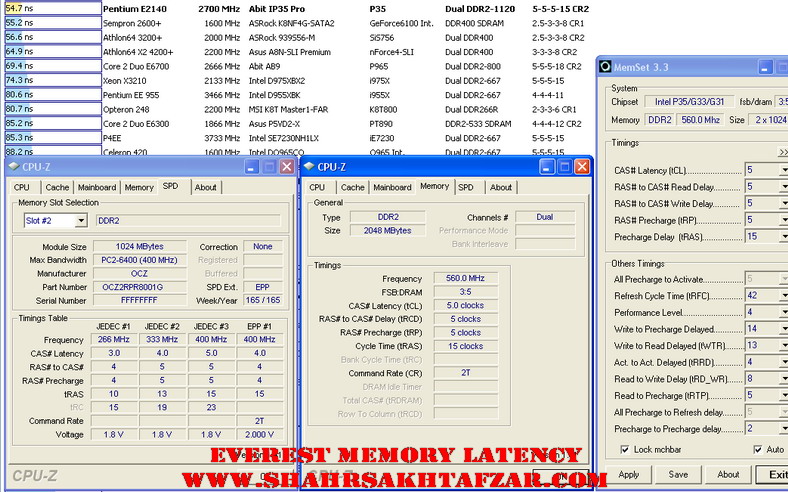Open the Precharge to Precharge delay dropdown
Screen dimensions: 788x492
pos(783,429)
